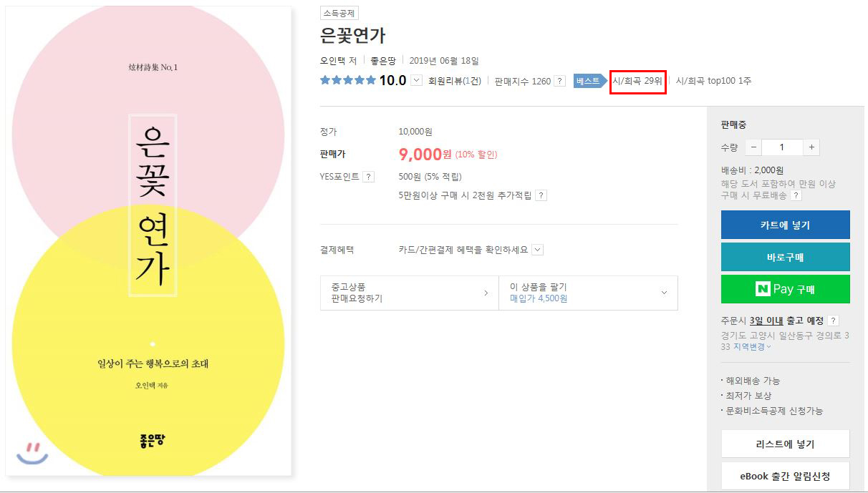Screen dimensions: 868x493
Task: Open the help icon beside 무료배송 notice
Action: (796, 195)
